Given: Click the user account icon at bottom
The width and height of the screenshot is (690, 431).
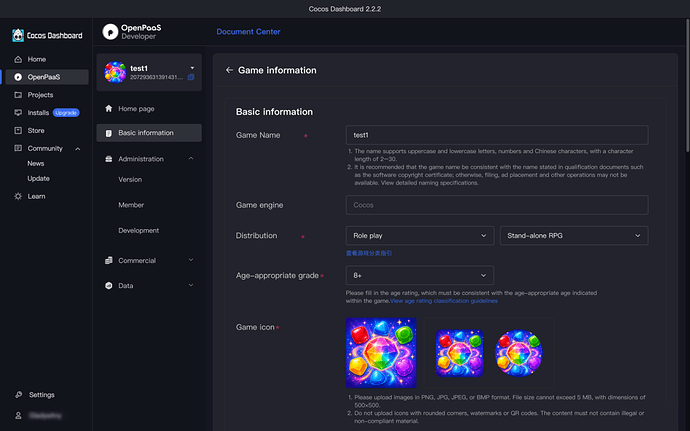Looking at the screenshot, I should [18, 416].
